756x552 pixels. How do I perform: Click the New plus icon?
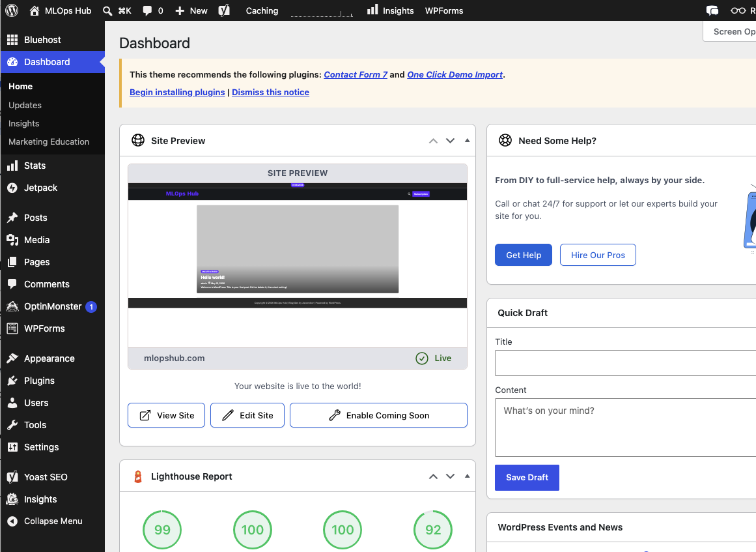180,10
